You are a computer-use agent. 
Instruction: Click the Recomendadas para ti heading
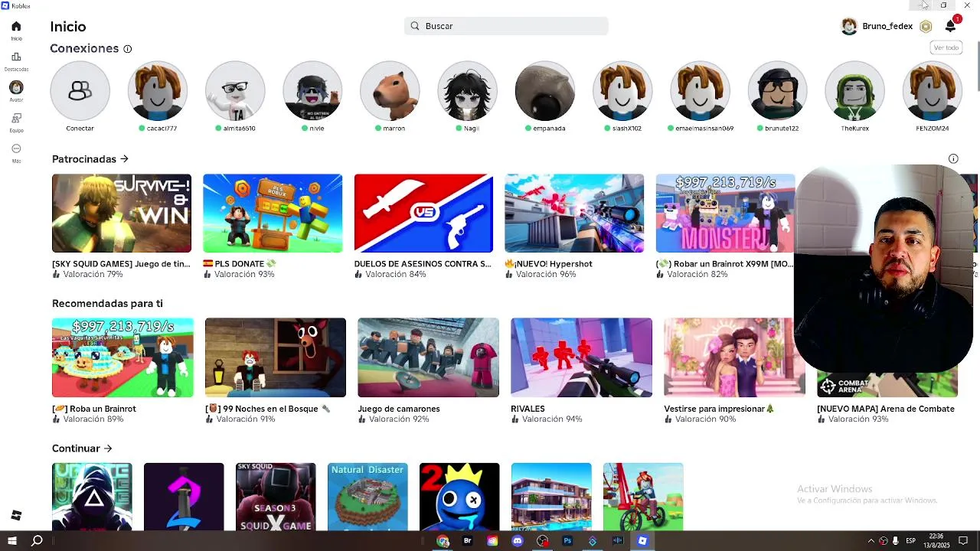107,304
